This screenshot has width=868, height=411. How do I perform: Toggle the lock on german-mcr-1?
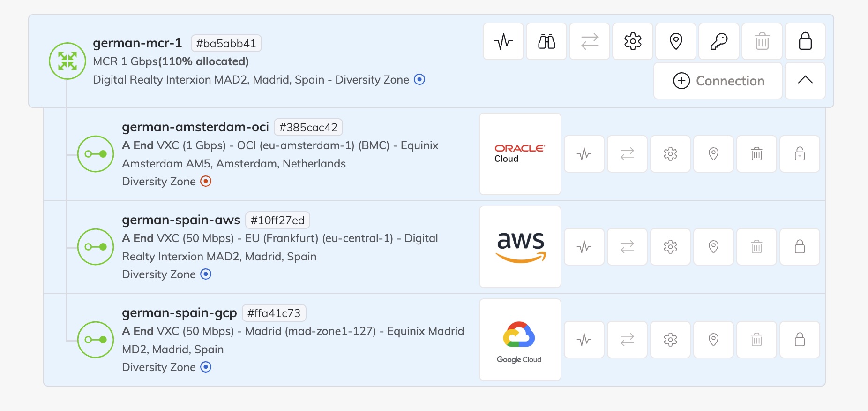[805, 41]
